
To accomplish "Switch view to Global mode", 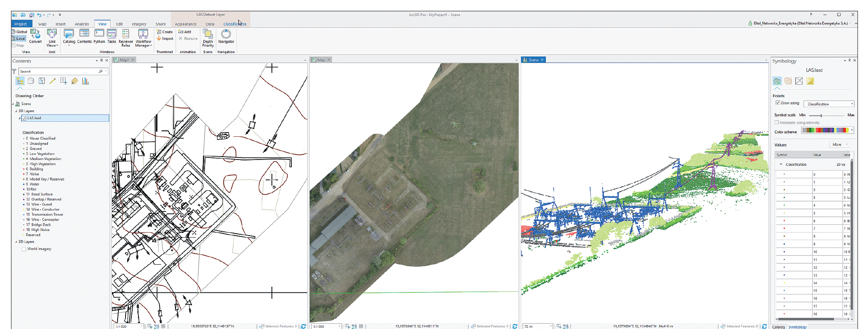I will [20, 32].
